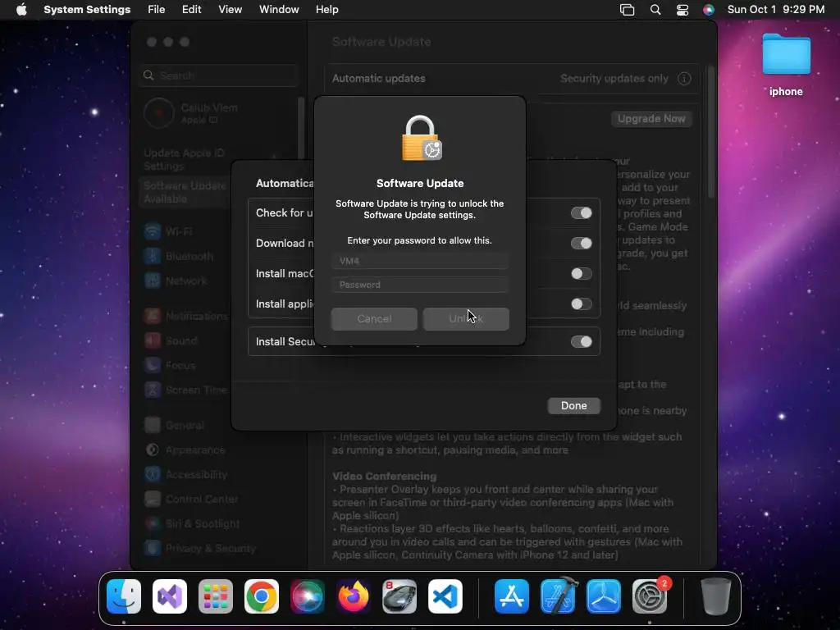Open the Trash in the Dock
The width and height of the screenshot is (840, 630).
coord(715,596)
